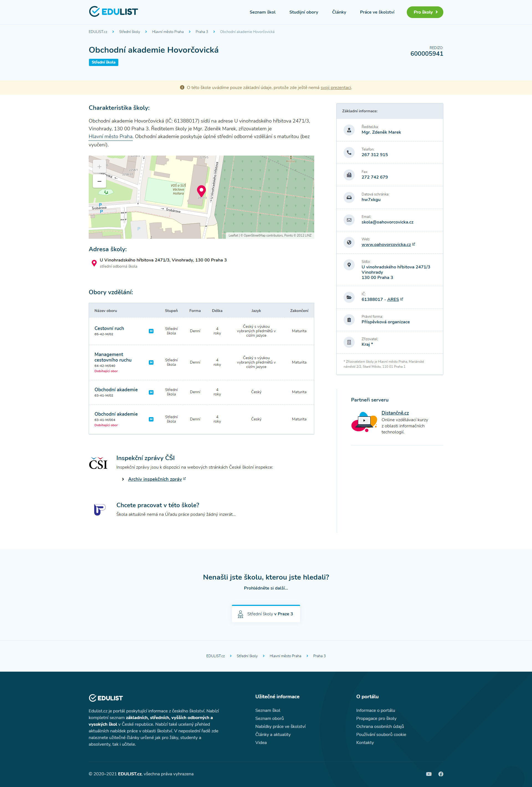
Task: Click the Sídlo location marker icon
Action: tap(349, 265)
